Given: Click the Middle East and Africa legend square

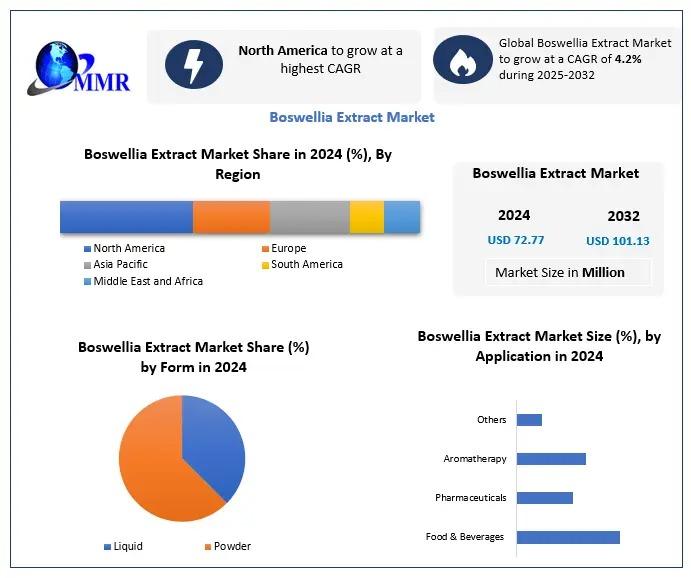Looking at the screenshot, I should [x=88, y=282].
